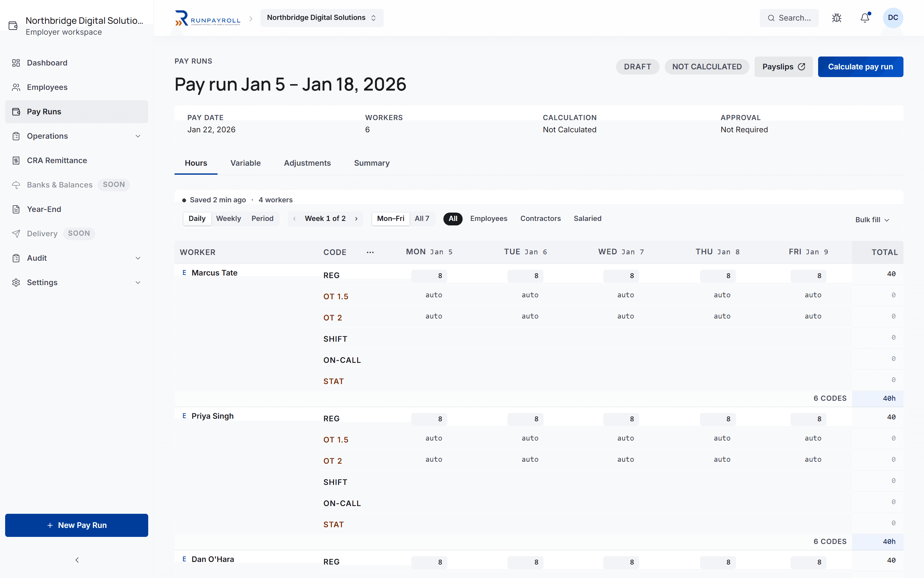The width and height of the screenshot is (924, 578).
Task: Select the Weekly view toggle
Action: pos(228,219)
